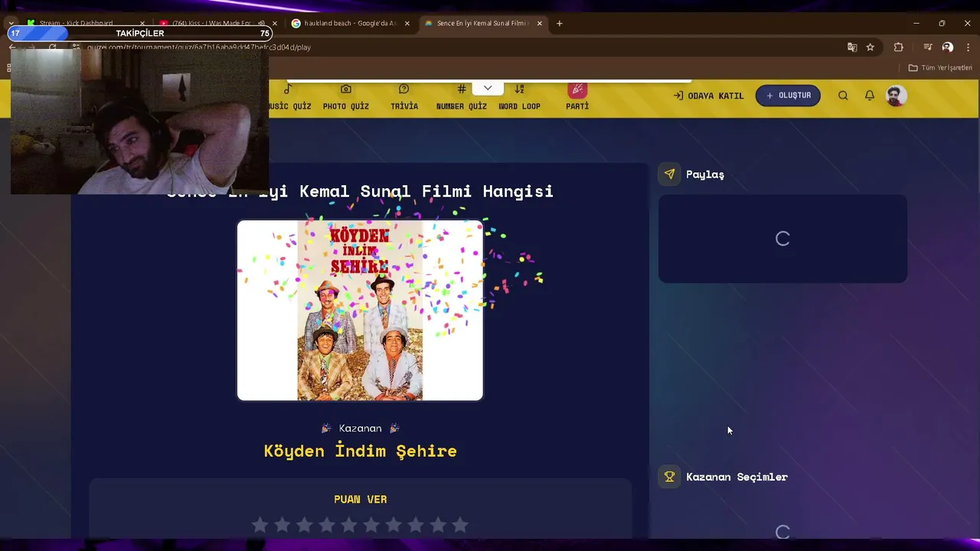Switch to the YouTube Kiss tab
980x551 pixels.
(x=217, y=24)
